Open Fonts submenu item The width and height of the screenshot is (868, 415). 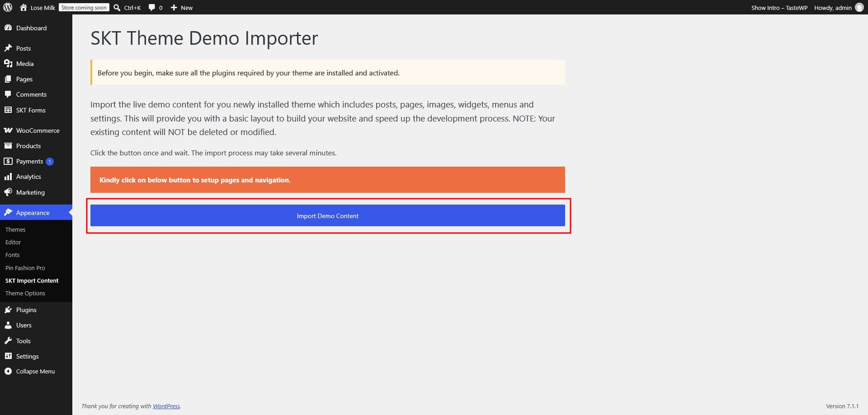point(12,255)
